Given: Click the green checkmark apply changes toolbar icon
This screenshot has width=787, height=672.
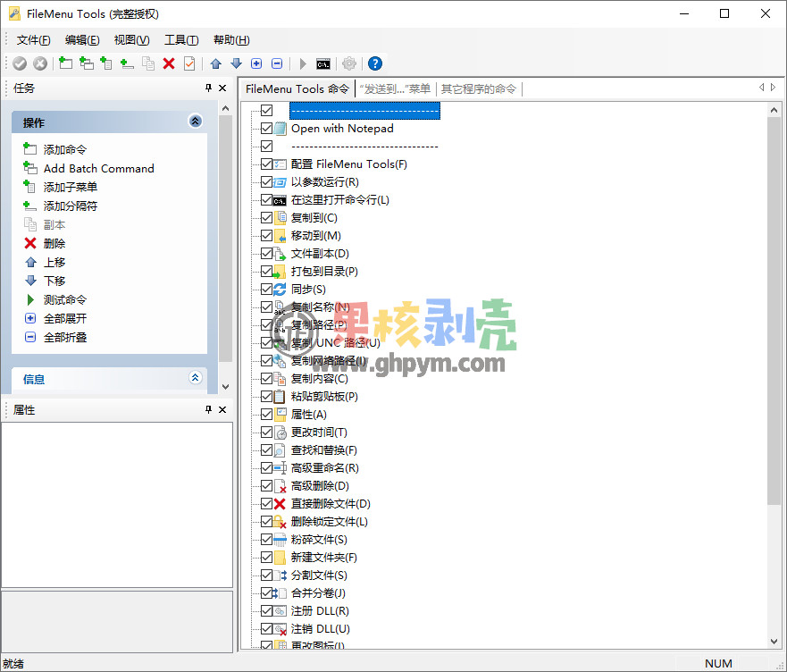Looking at the screenshot, I should 20,63.
